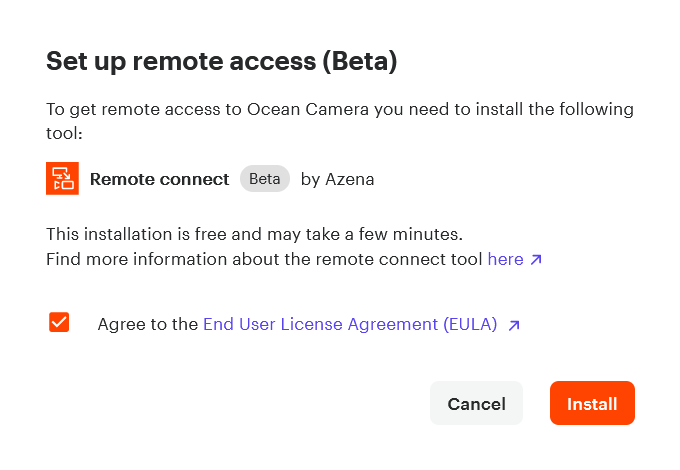The width and height of the screenshot is (680, 470).
Task: Click the "by Azena" vendor text
Action: coord(337,179)
